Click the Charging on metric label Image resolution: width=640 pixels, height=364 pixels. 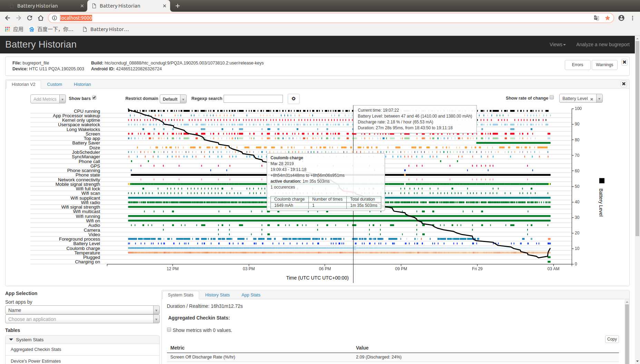coord(88,262)
